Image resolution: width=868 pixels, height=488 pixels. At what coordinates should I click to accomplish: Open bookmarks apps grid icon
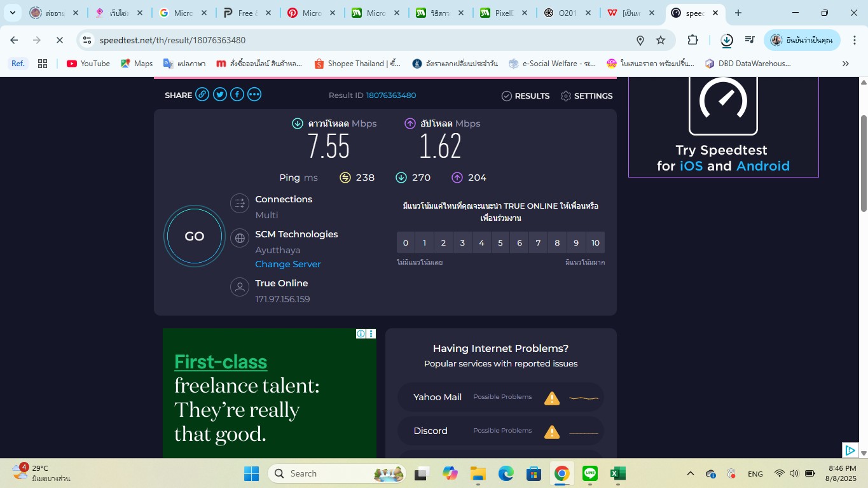[43, 64]
